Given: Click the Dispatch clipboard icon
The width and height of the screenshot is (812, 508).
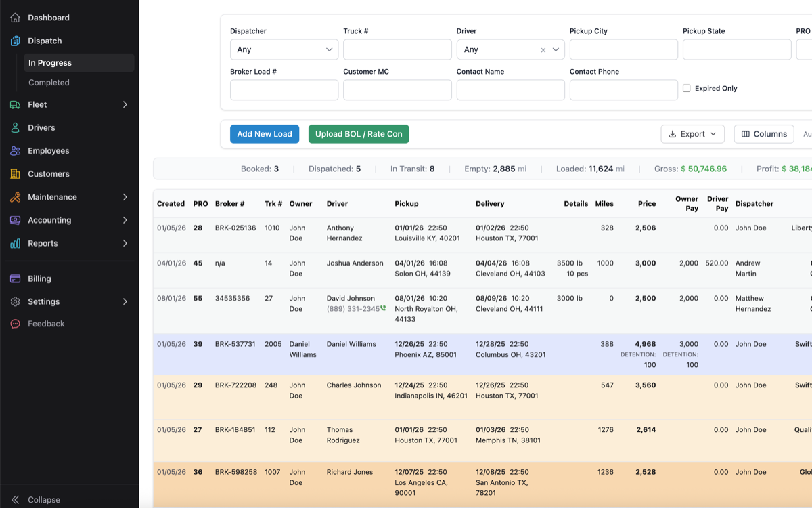Looking at the screenshot, I should pos(15,41).
